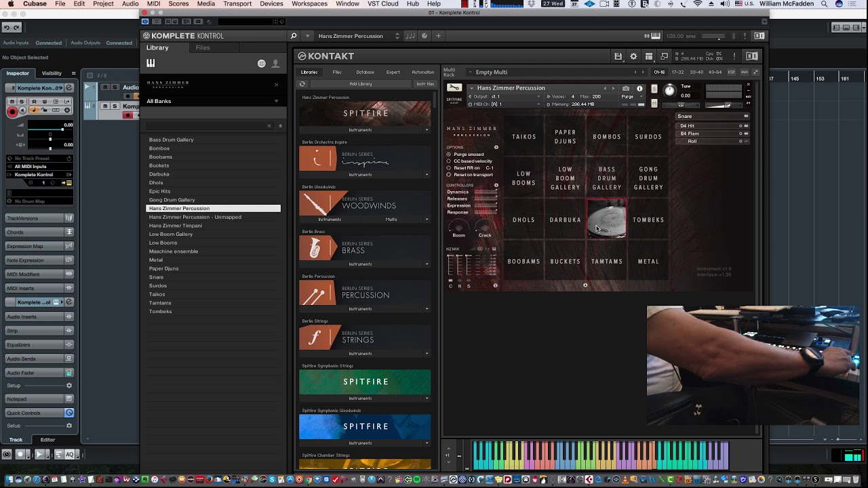The width and height of the screenshot is (868, 488).
Task: Mute the instrument with M button
Action: click(x=654, y=104)
